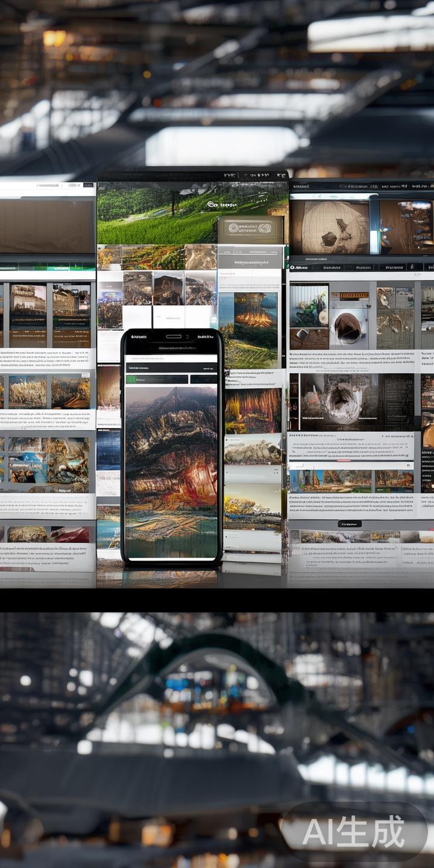Click the green machinery thumbnail in right panel
The image size is (434, 868).
(309, 307)
